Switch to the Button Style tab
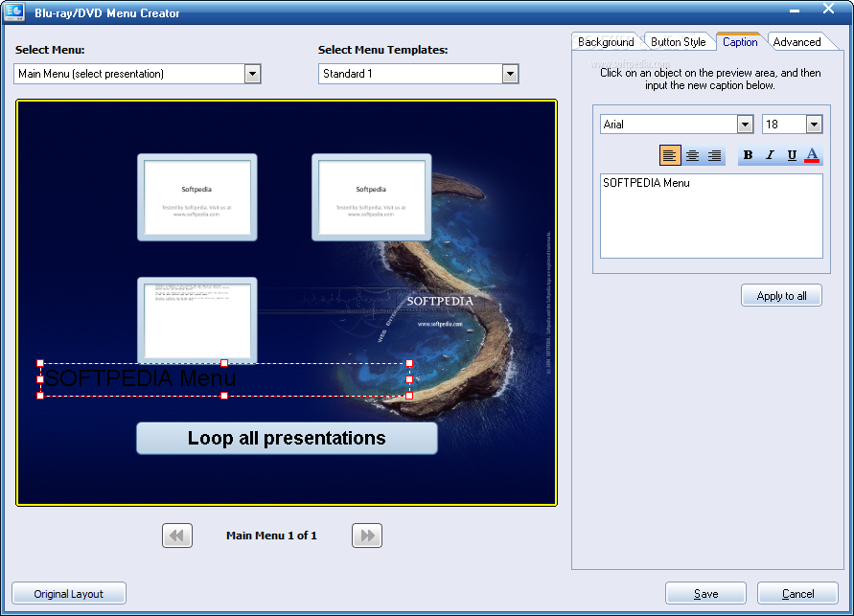 [x=678, y=42]
